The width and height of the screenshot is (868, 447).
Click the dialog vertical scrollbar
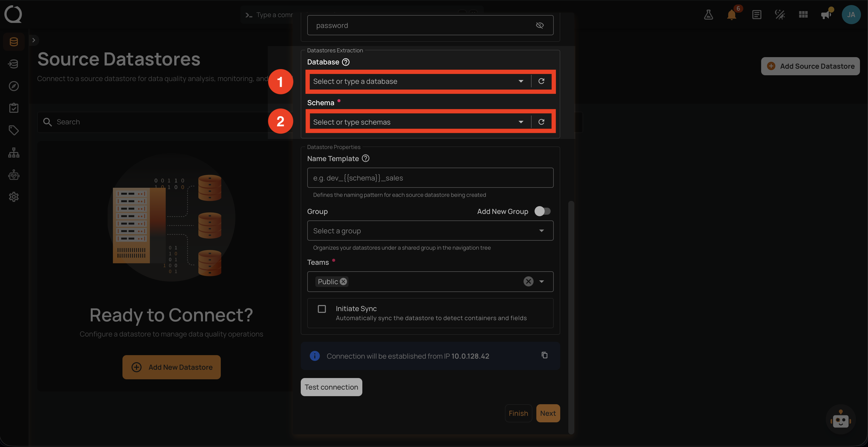point(571,317)
